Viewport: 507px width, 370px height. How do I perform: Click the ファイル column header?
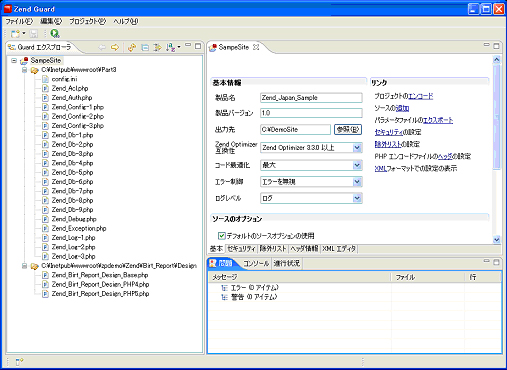point(428,277)
